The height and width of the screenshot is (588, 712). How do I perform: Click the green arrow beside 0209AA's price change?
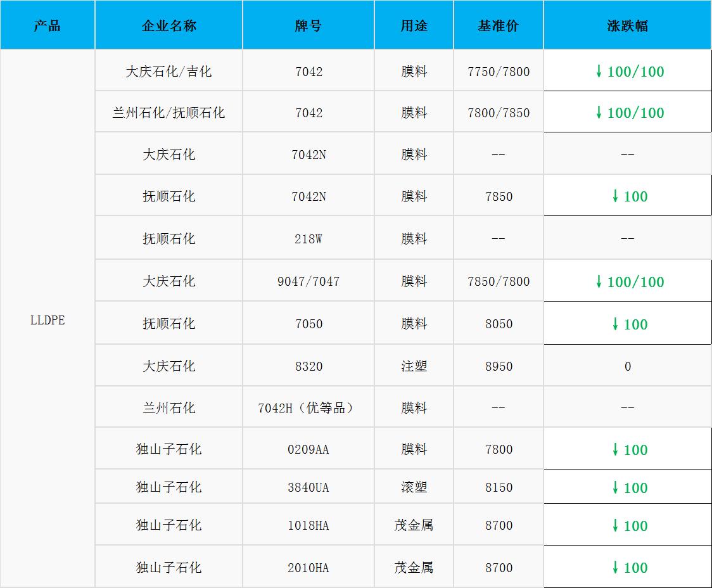tap(614, 450)
